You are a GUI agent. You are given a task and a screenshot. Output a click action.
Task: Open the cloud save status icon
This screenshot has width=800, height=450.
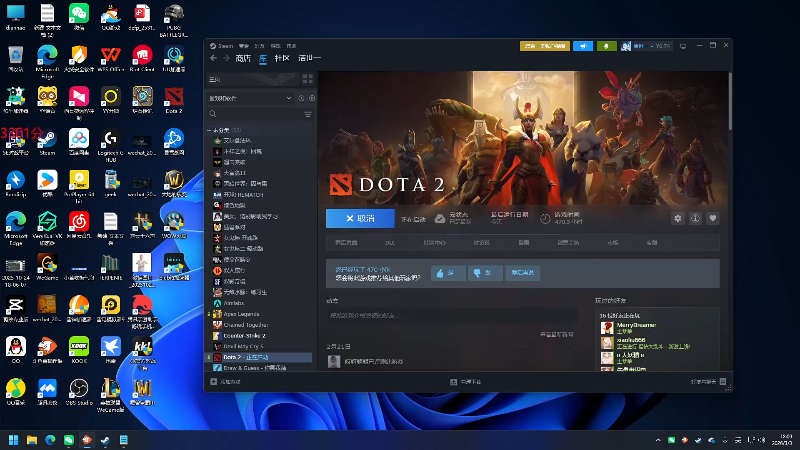tap(440, 219)
